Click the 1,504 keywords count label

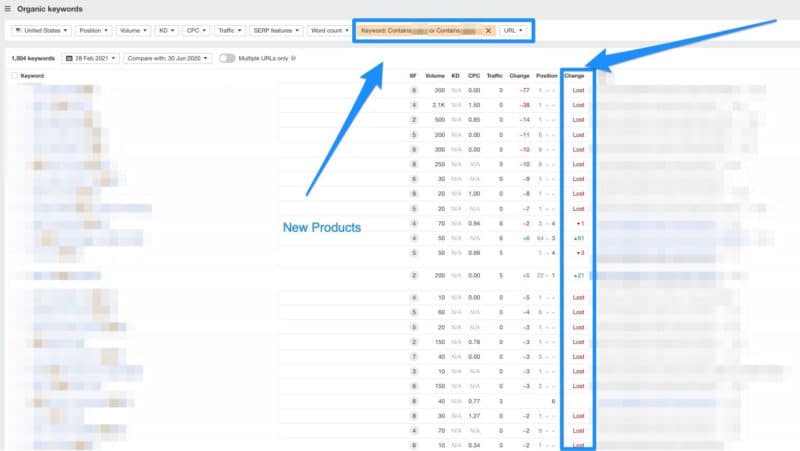point(33,58)
